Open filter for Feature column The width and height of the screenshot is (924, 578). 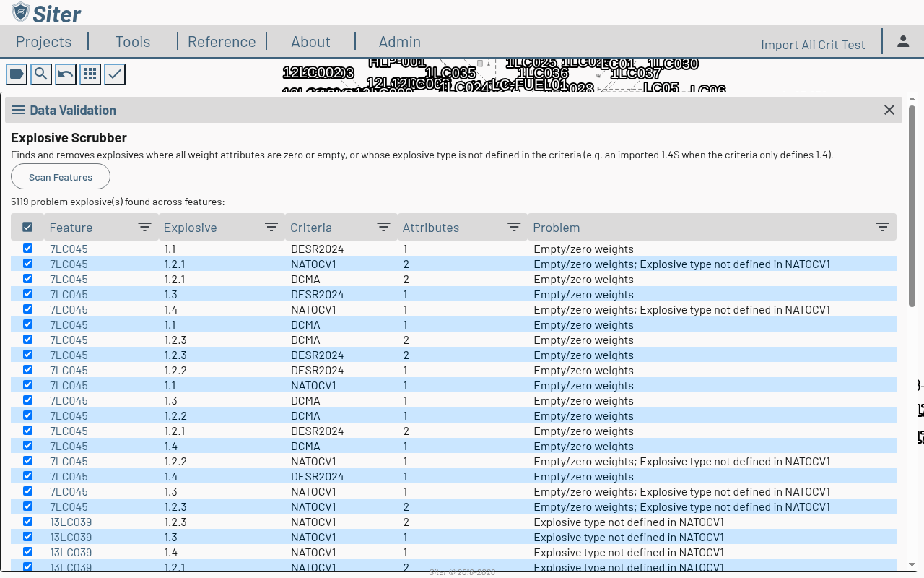click(144, 227)
